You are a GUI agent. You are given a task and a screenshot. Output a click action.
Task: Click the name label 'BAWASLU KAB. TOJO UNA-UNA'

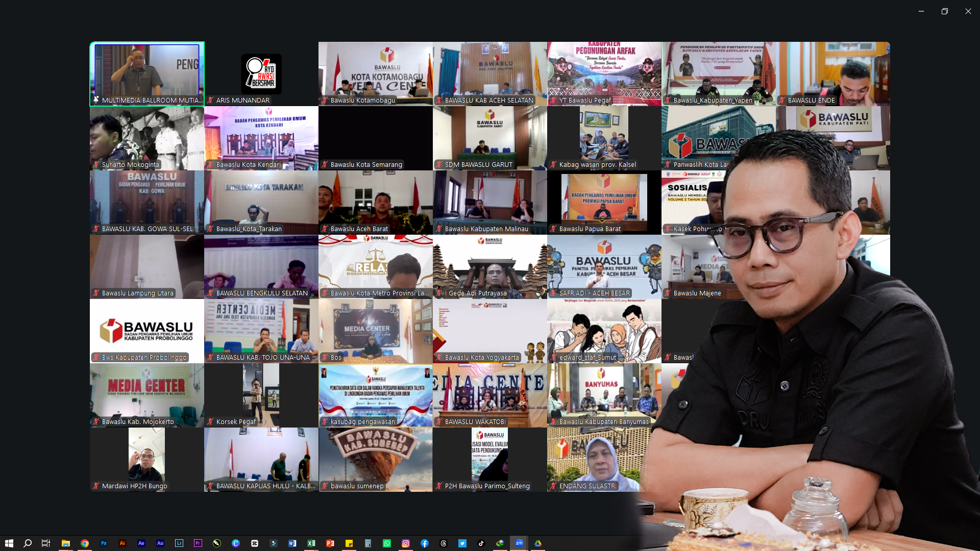(x=263, y=358)
